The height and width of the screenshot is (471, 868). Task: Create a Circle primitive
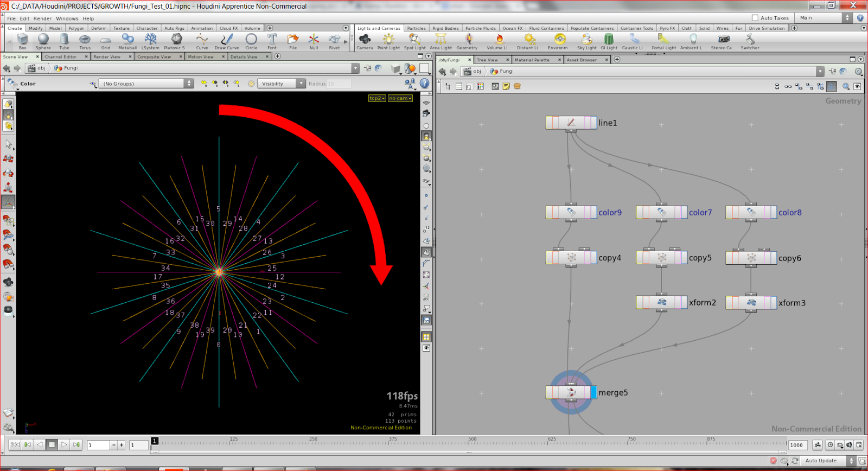[251, 41]
